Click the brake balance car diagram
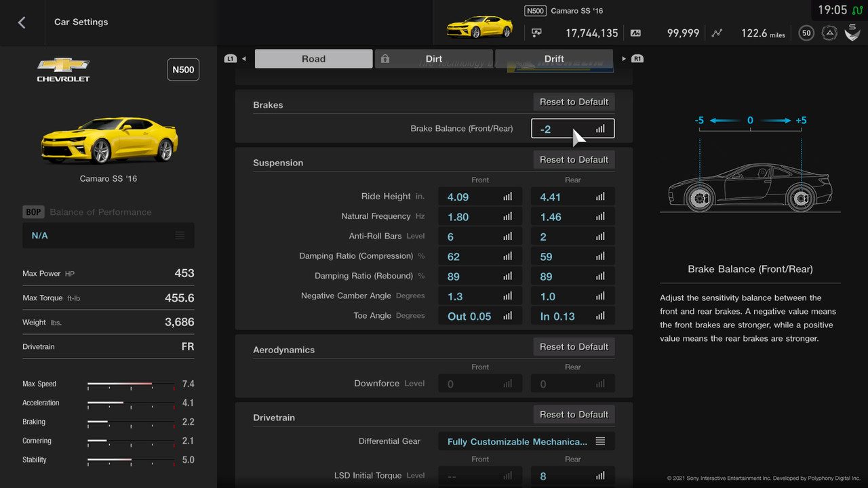The height and width of the screenshot is (488, 868). click(x=750, y=186)
